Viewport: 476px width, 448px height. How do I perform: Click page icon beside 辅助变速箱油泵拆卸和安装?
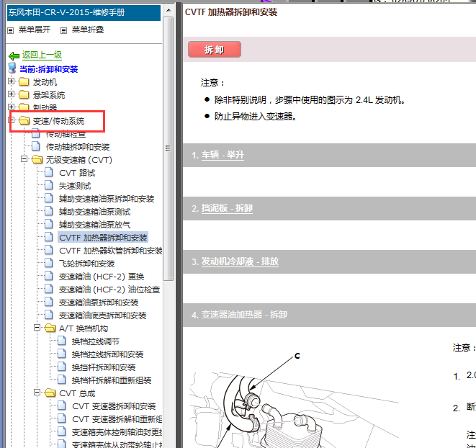pyautogui.click(x=49, y=198)
